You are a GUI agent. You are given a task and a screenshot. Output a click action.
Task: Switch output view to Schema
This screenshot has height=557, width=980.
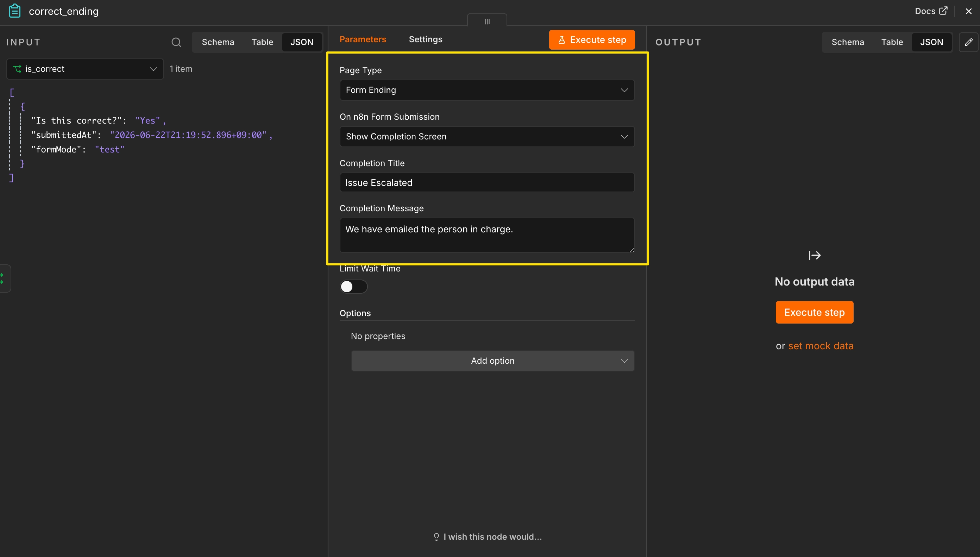(848, 42)
